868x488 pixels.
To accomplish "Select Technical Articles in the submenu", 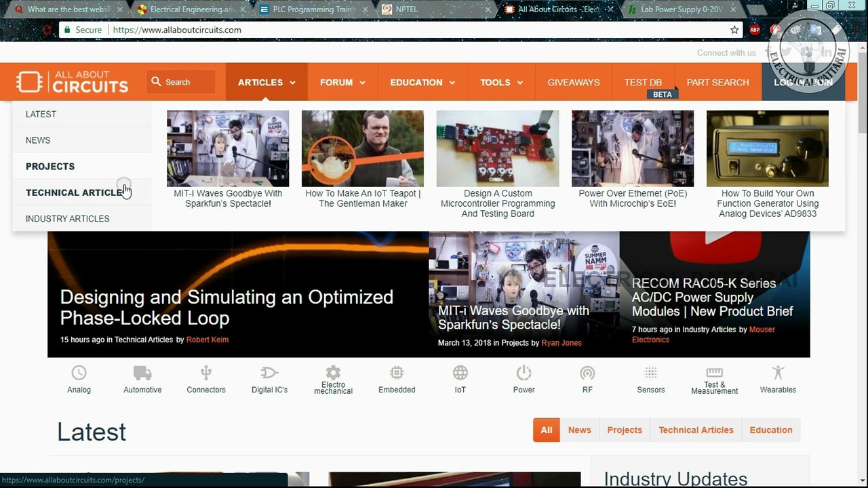I will click(81, 192).
